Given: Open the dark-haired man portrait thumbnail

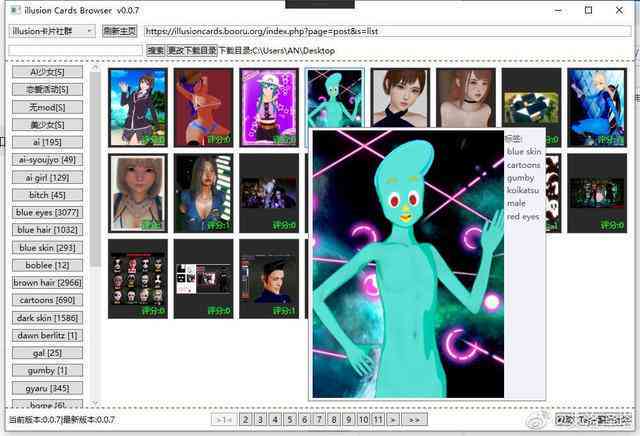Looking at the screenshot, I should click(269, 279).
